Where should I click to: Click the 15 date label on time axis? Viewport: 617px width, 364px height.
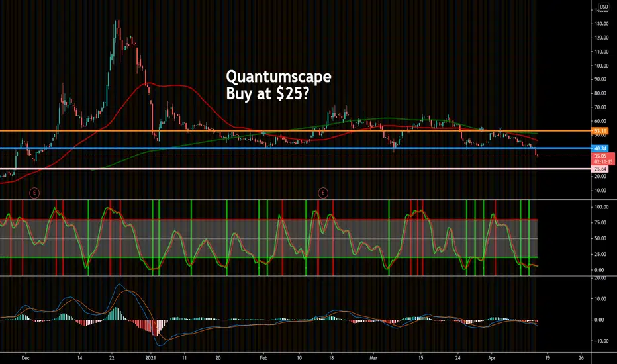point(420,358)
